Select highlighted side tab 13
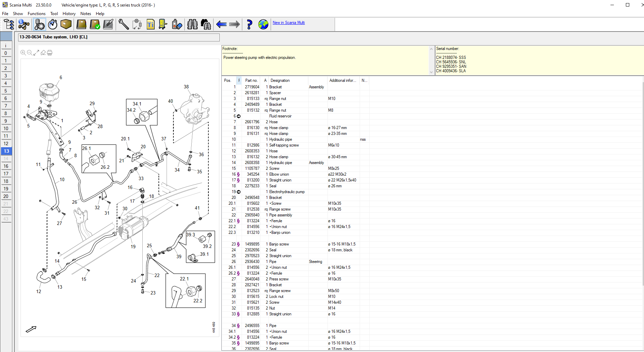 tap(6, 151)
